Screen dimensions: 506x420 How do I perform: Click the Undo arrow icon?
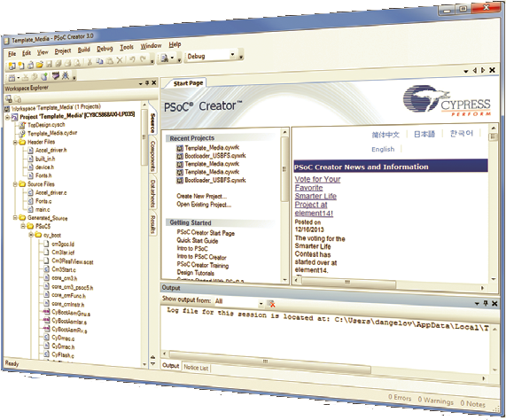[133, 59]
